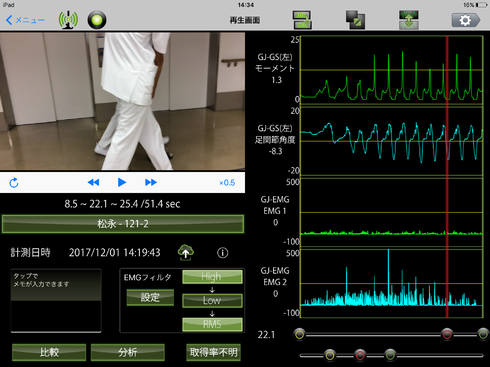Tap the wireless sensor connection icon
Screen dimensions: 490x367
click(68, 20)
